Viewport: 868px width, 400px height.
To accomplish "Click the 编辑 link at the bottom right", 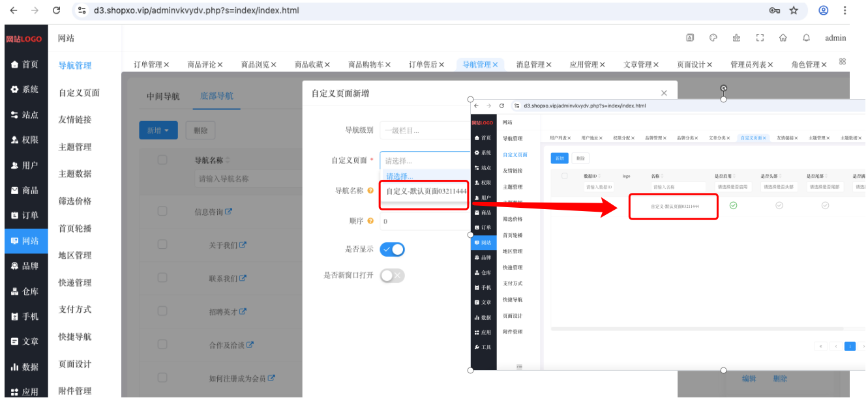I will [x=749, y=379].
